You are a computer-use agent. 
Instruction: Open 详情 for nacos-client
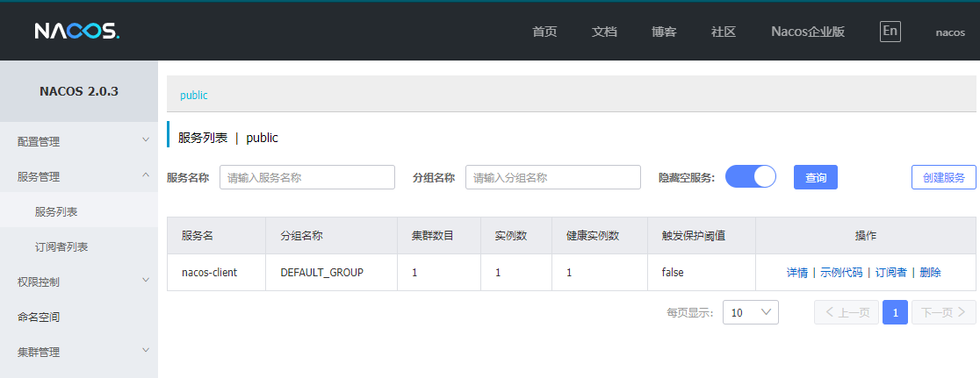click(796, 273)
